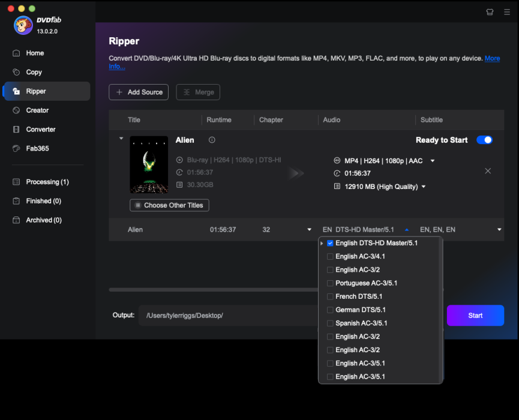Open the subtitle EN, EN, EN dropdown
519x420 pixels.
(x=499, y=230)
